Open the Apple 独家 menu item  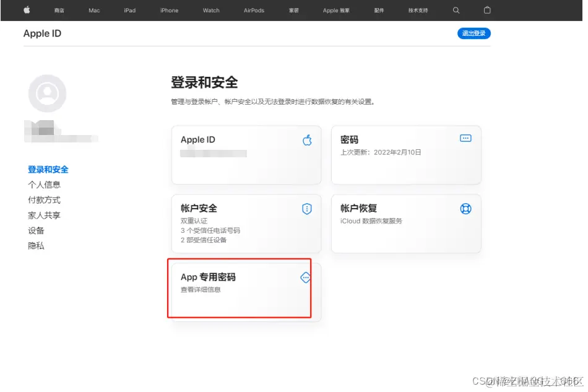336,11
